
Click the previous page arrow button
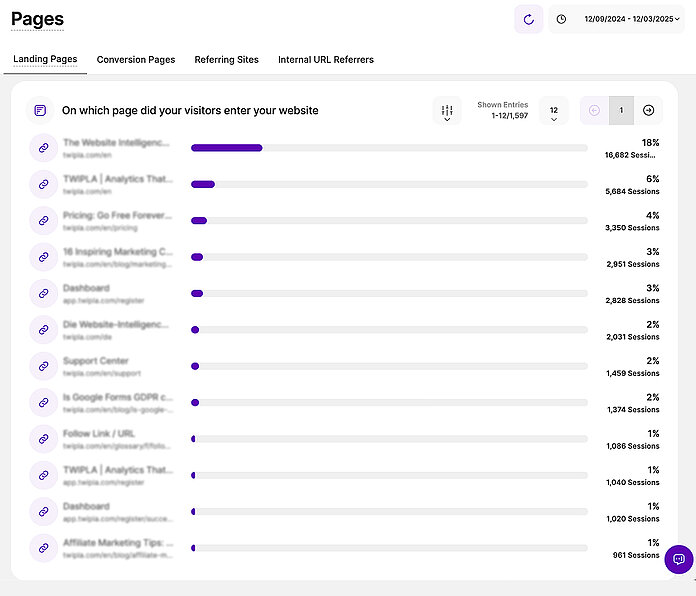click(595, 111)
